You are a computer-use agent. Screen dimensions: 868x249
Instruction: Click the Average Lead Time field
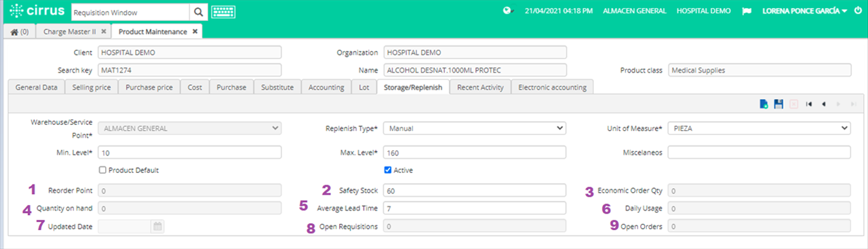point(474,208)
